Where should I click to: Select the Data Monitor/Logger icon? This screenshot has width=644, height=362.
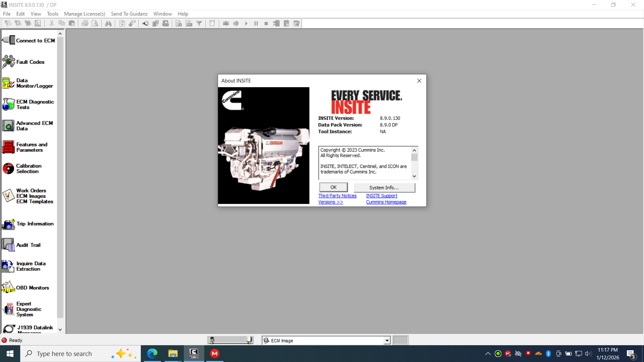pyautogui.click(x=8, y=83)
